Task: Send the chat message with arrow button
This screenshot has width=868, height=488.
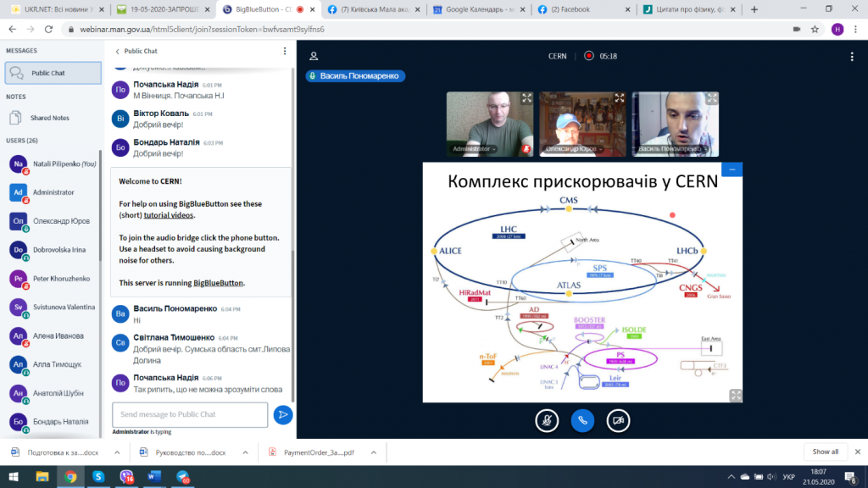Action: (x=283, y=414)
